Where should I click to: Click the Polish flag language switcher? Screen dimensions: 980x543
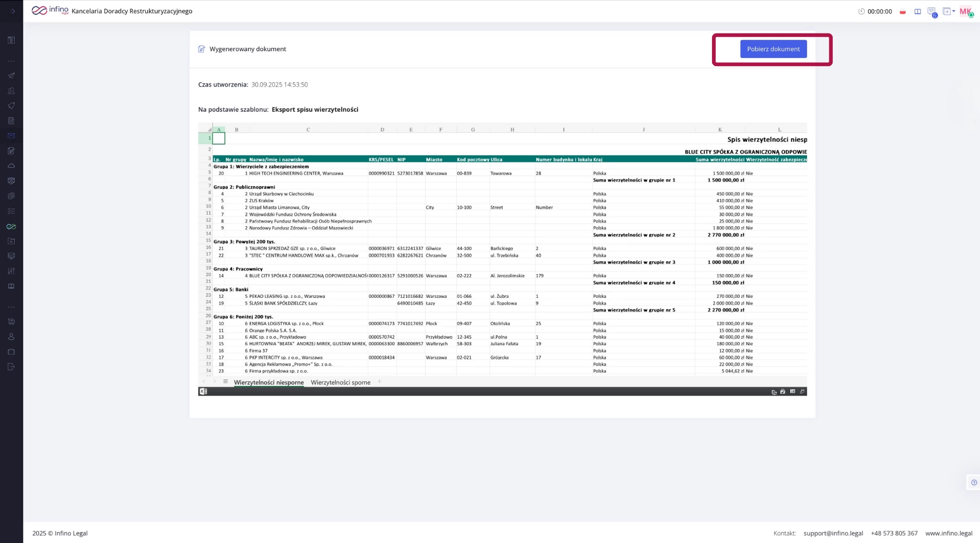point(902,11)
